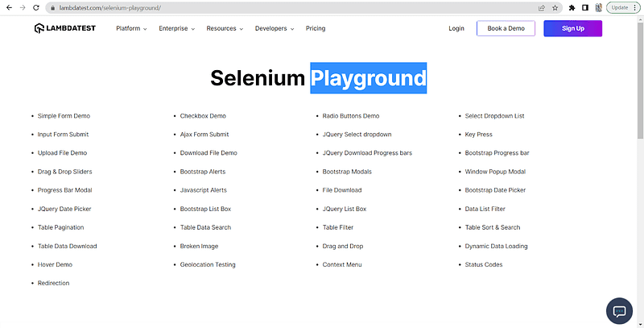The image size is (644, 328).
Task: Open Hover Demo
Action: (55, 264)
